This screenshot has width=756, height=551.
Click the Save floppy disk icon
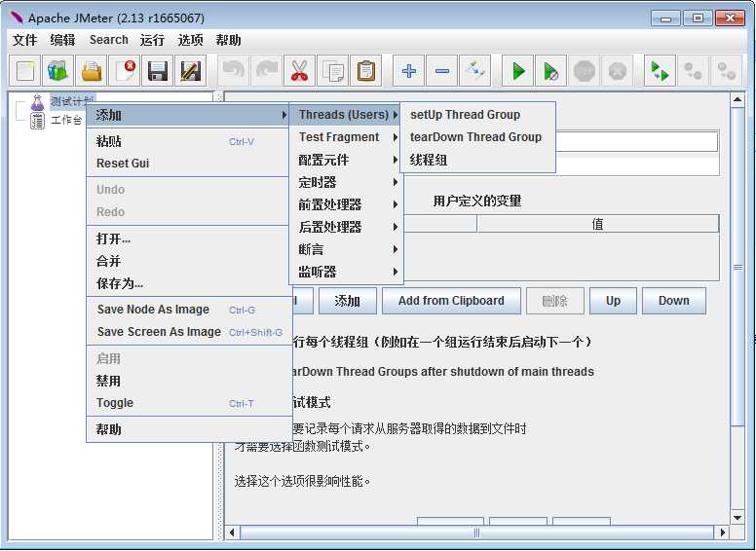158,71
